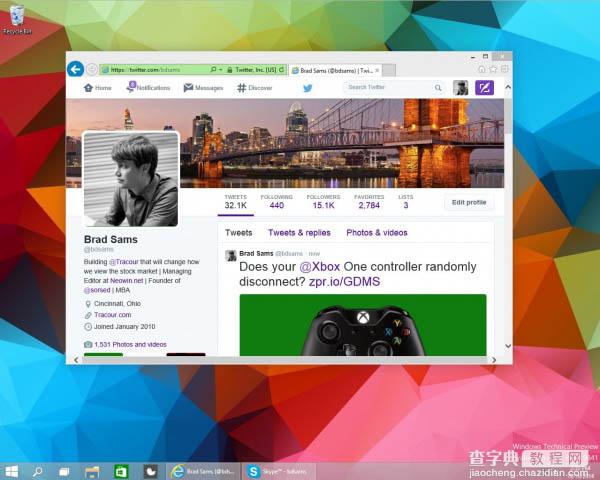Open taskbar Search magnifier
This screenshot has width=600, height=480.
(x=38, y=472)
